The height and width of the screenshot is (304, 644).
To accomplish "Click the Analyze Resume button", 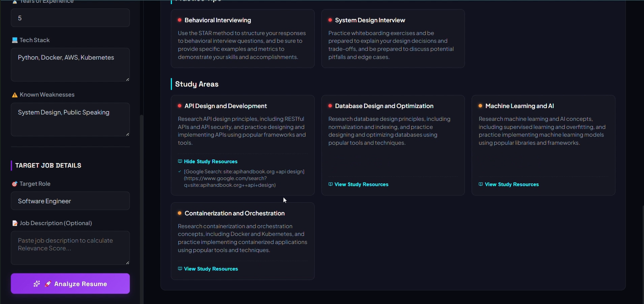I will [70, 283].
